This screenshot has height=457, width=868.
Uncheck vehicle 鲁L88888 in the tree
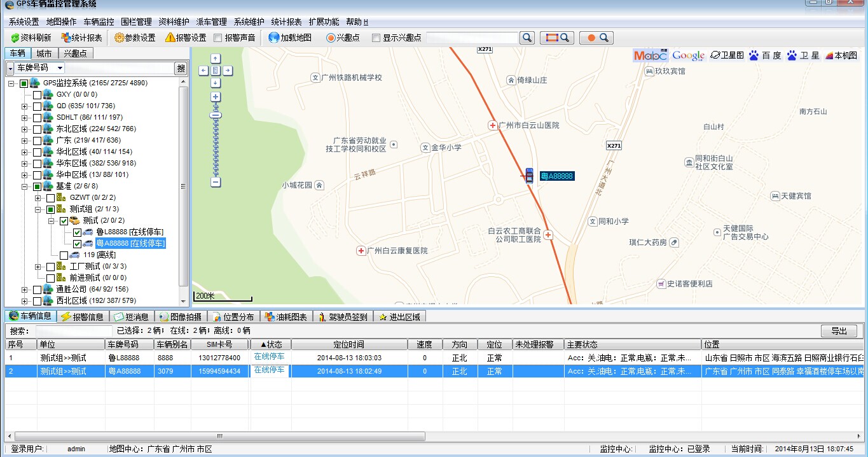(78, 232)
